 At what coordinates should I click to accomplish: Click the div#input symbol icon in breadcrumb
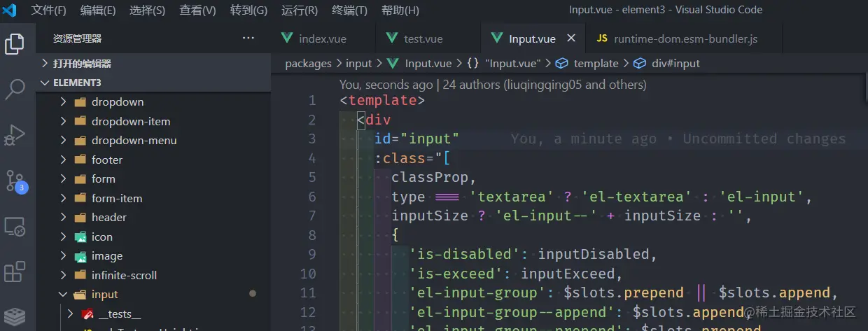point(639,63)
